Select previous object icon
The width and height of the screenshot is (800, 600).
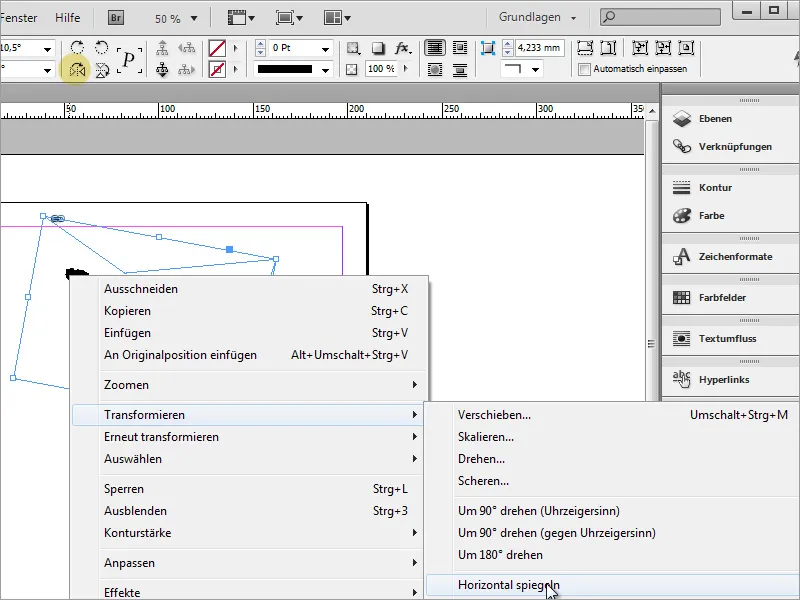pyautogui.click(x=187, y=48)
